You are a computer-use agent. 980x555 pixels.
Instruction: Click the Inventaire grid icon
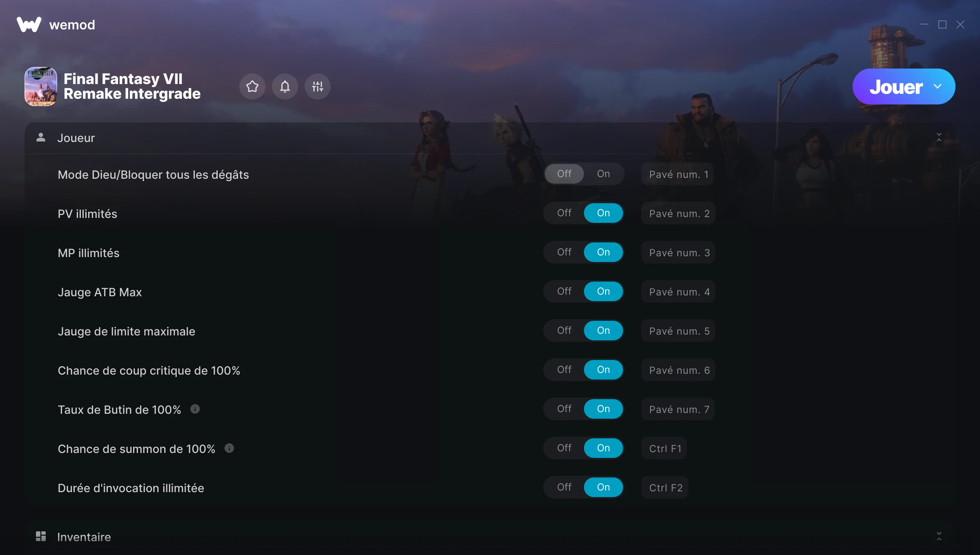[x=41, y=536]
